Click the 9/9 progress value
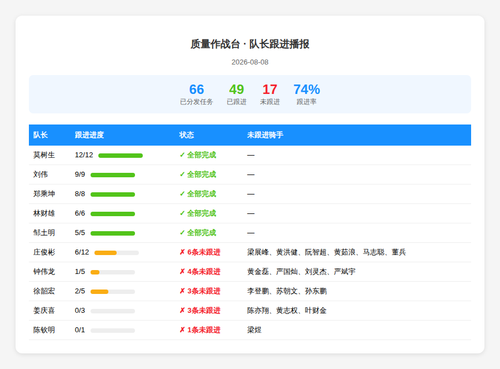The width and height of the screenshot is (500, 369). point(80,174)
